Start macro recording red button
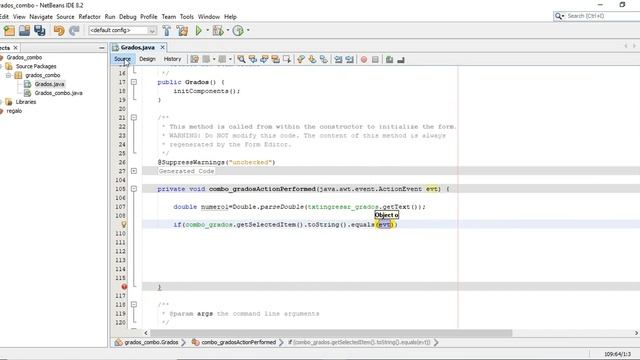Screen dimensions: 640x360 coord(364,60)
